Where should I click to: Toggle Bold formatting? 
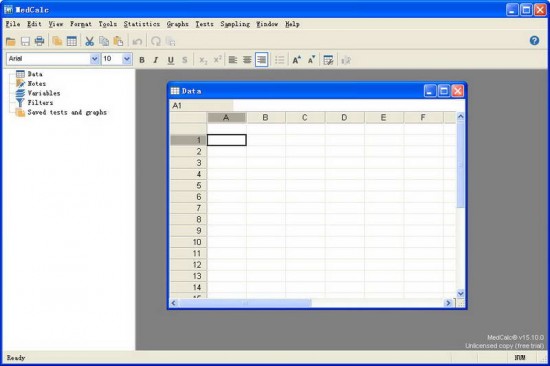pos(142,60)
